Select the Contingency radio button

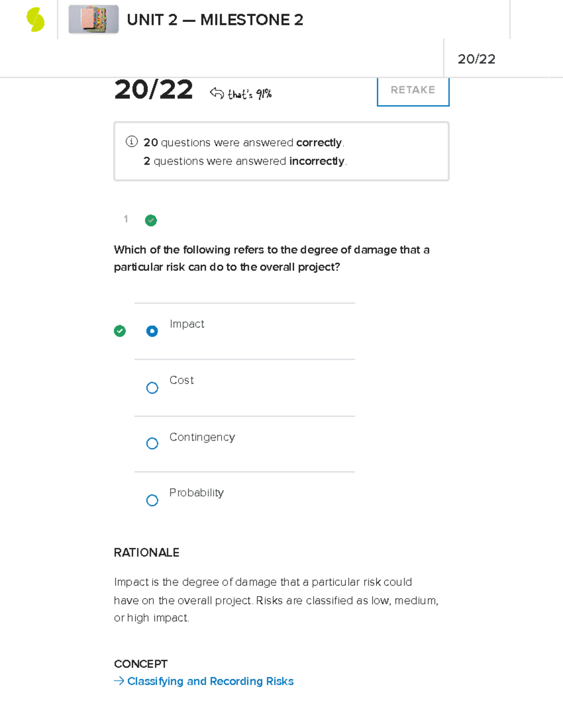tap(152, 443)
